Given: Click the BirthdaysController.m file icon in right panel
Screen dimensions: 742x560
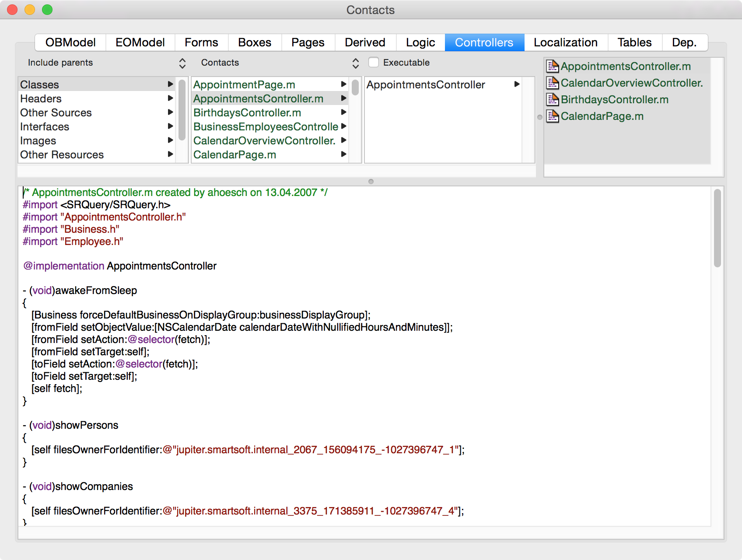Looking at the screenshot, I should [553, 99].
